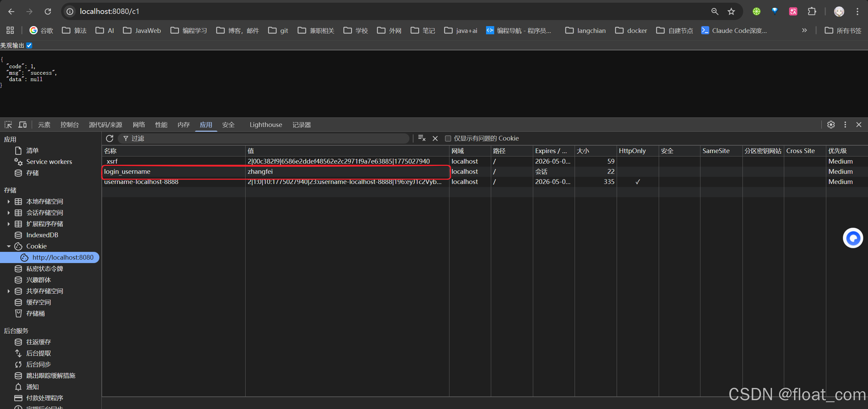Collapse the Cookie tree node
Viewport: 868px width, 409px height.
pyautogui.click(x=8, y=246)
